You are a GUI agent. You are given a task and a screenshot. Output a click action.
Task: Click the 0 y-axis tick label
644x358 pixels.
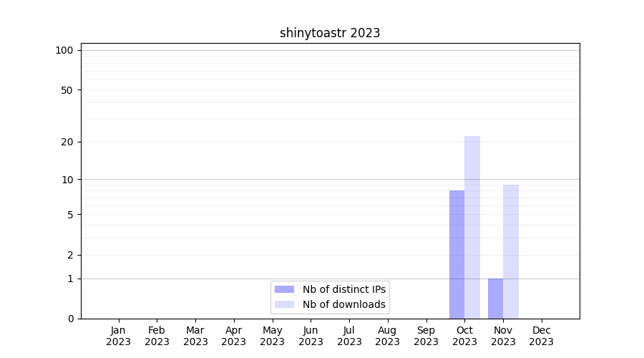[69, 319]
